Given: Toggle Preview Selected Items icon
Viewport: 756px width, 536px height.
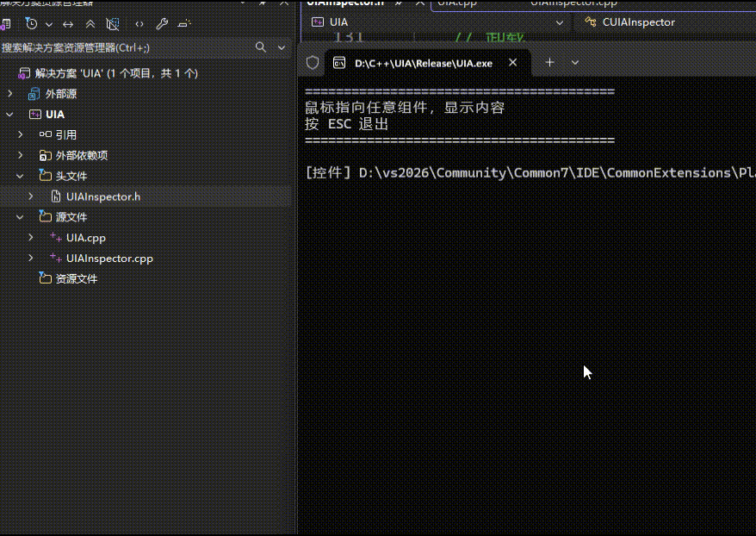Looking at the screenshot, I should 184,23.
